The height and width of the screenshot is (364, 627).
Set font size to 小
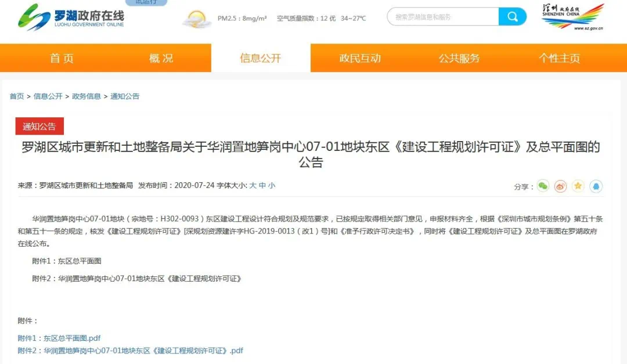[272, 186]
